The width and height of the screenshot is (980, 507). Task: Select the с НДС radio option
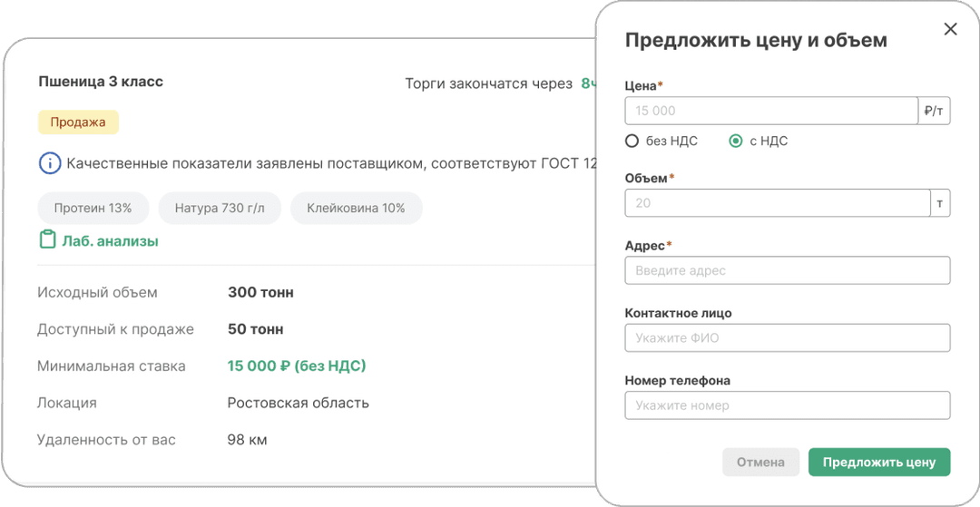tap(736, 141)
